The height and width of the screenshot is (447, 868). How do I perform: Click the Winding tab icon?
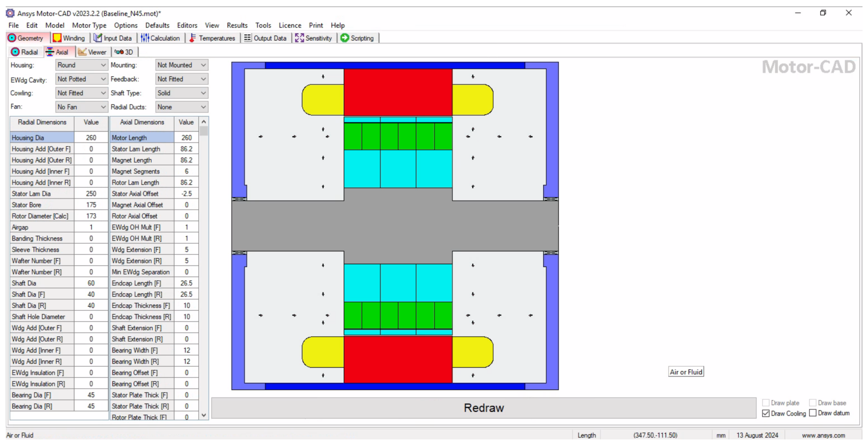point(57,38)
